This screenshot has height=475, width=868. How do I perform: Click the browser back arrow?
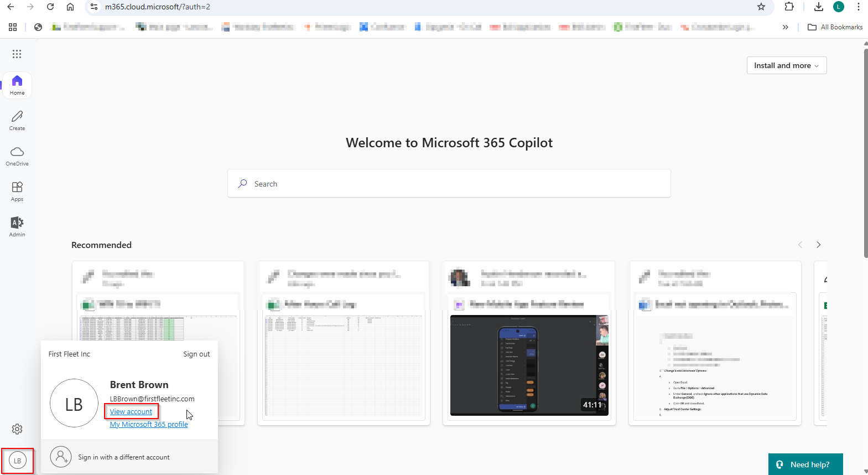[x=11, y=7]
